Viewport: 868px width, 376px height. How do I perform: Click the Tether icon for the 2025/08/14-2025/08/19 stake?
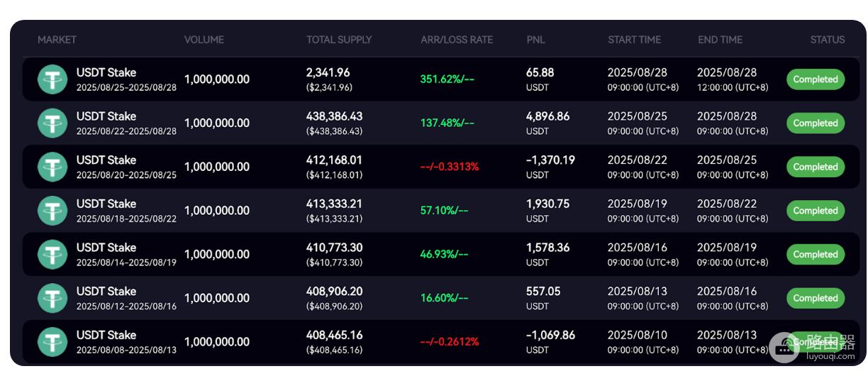(x=52, y=254)
